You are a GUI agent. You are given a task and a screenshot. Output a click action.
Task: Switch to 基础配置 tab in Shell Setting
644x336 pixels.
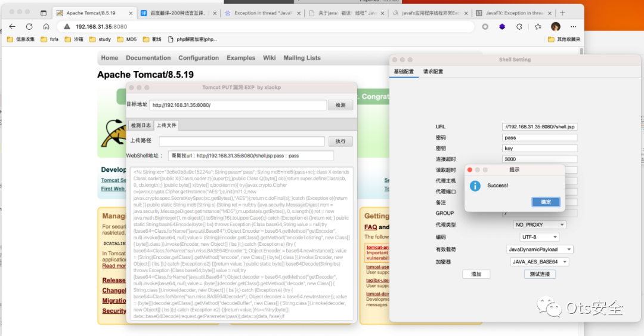(x=404, y=72)
